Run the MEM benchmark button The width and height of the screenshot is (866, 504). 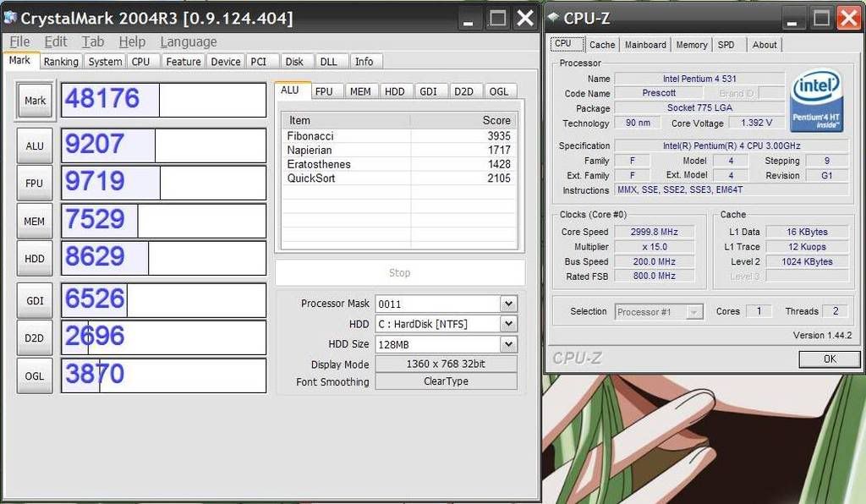(x=35, y=221)
